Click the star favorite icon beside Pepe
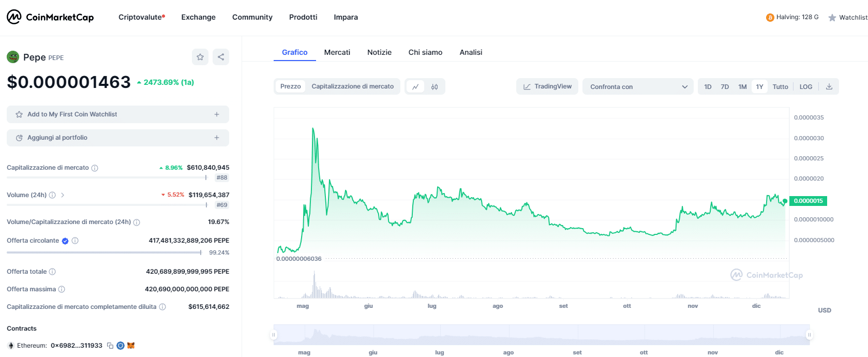 (200, 57)
